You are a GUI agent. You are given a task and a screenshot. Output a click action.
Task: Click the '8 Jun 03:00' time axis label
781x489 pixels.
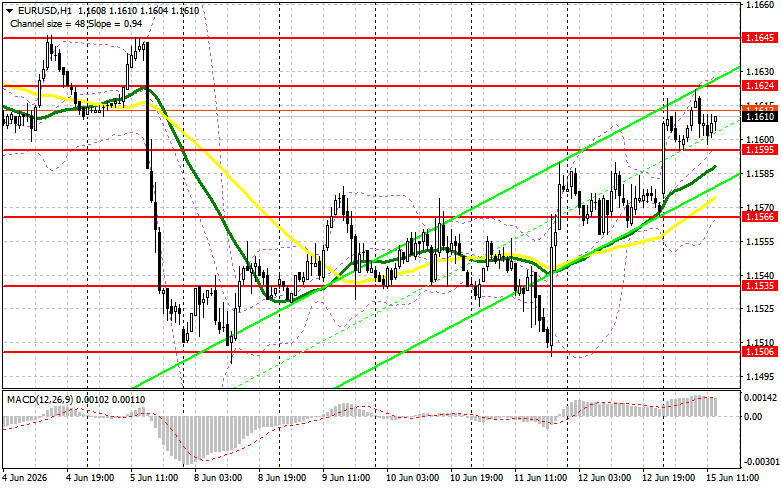tap(218, 478)
